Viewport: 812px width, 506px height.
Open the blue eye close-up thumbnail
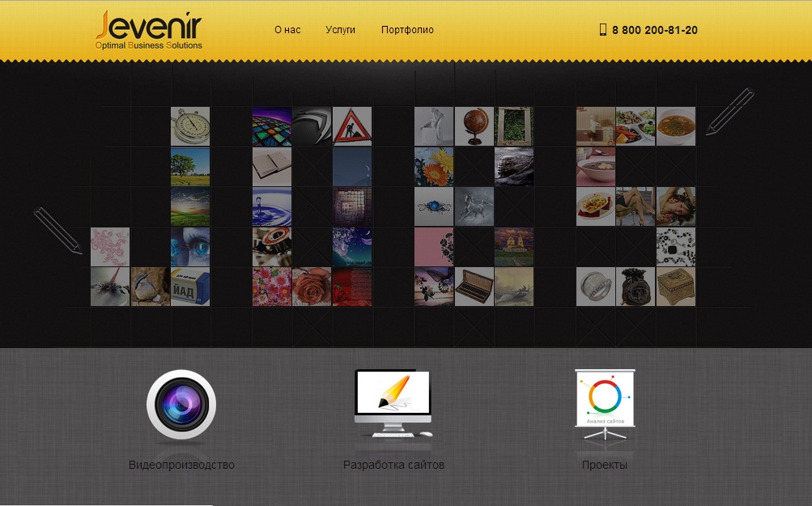click(190, 247)
